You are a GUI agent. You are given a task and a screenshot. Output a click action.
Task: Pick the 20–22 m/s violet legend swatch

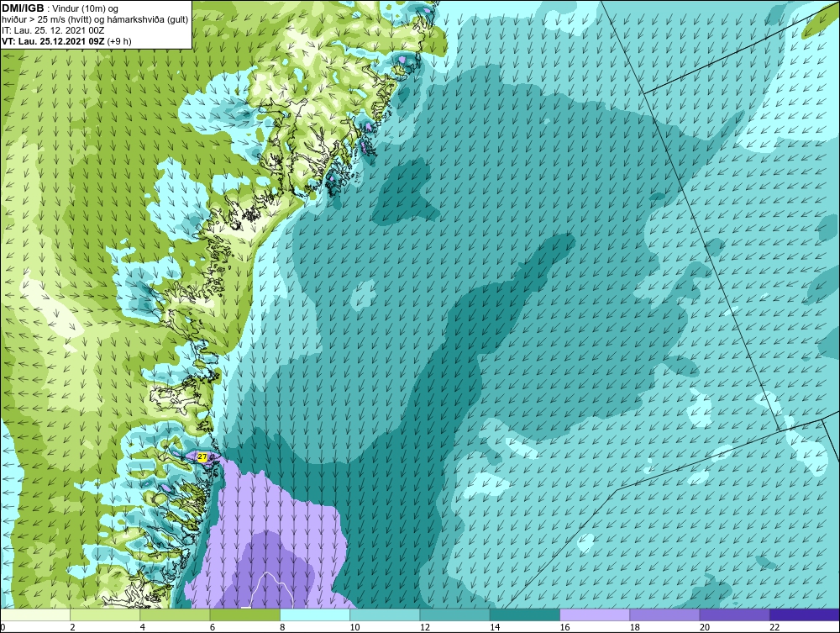pos(735,615)
